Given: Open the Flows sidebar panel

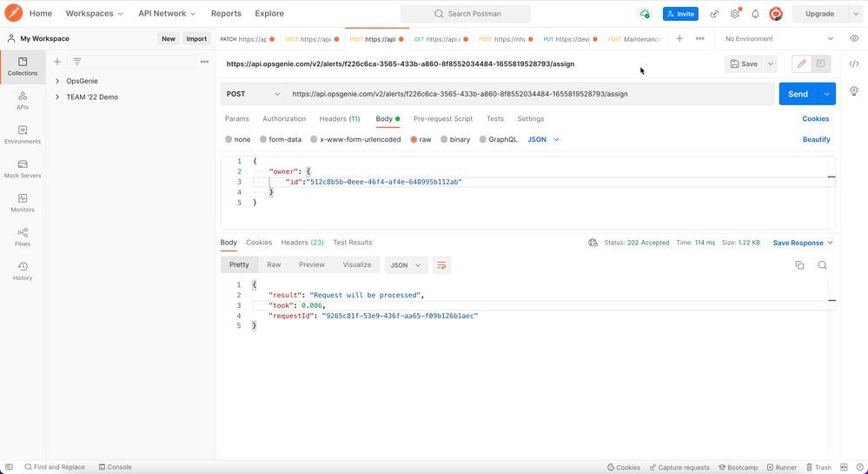Looking at the screenshot, I should coord(23,237).
